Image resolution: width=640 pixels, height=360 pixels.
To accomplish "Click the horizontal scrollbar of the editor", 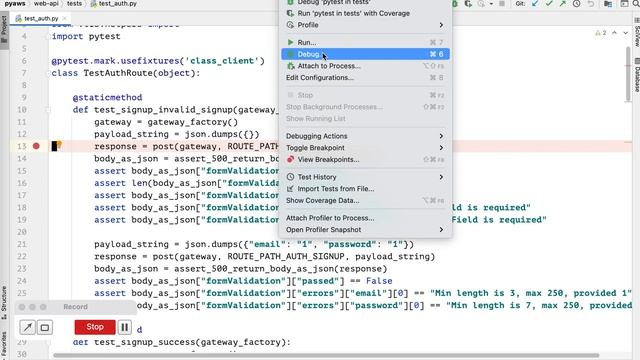I will point(326,356).
